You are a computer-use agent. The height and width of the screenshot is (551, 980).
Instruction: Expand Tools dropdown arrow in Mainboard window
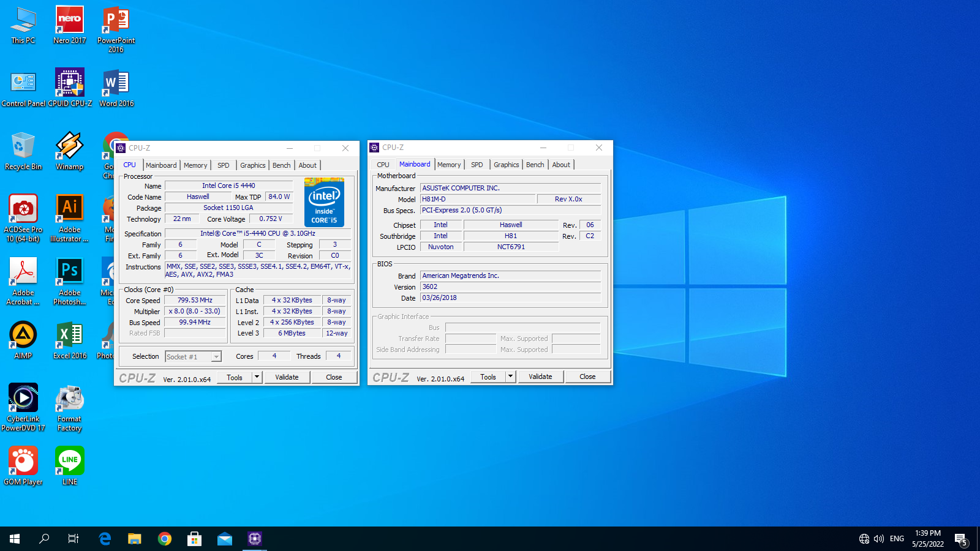(x=511, y=377)
